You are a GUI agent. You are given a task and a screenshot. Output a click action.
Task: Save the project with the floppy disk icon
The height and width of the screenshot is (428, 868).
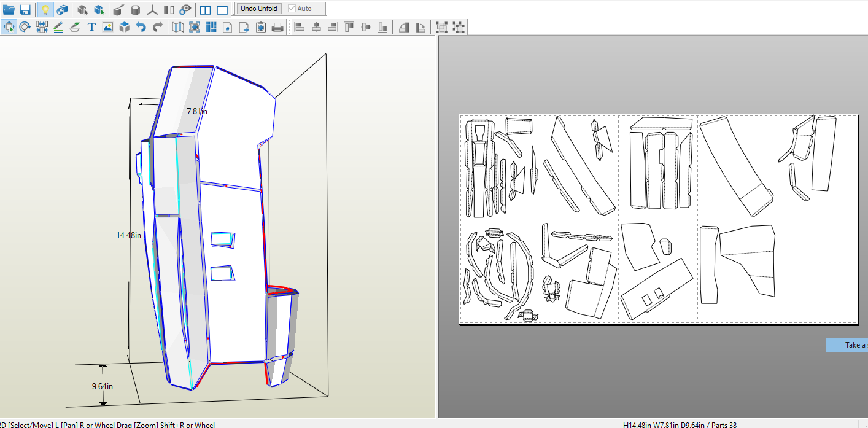(x=25, y=9)
